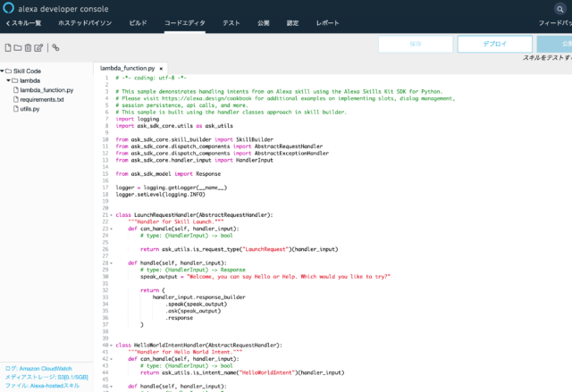The width and height of the screenshot is (572, 392).
Task: Select the コードエディタ tab
Action: pyautogui.click(x=185, y=23)
